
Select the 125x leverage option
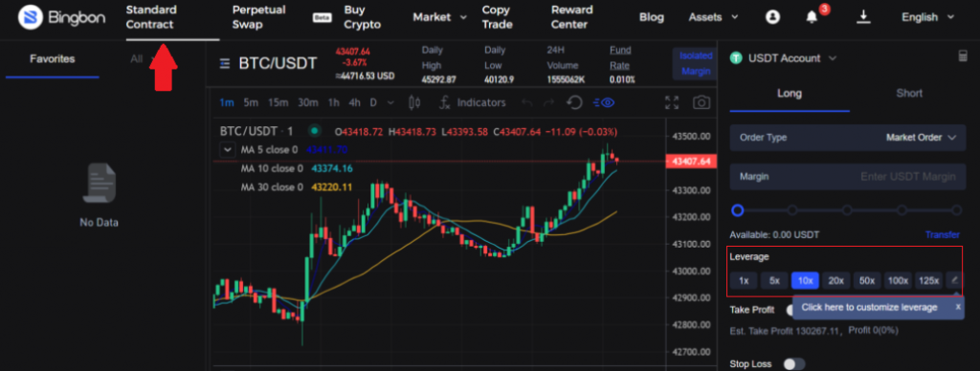(928, 280)
